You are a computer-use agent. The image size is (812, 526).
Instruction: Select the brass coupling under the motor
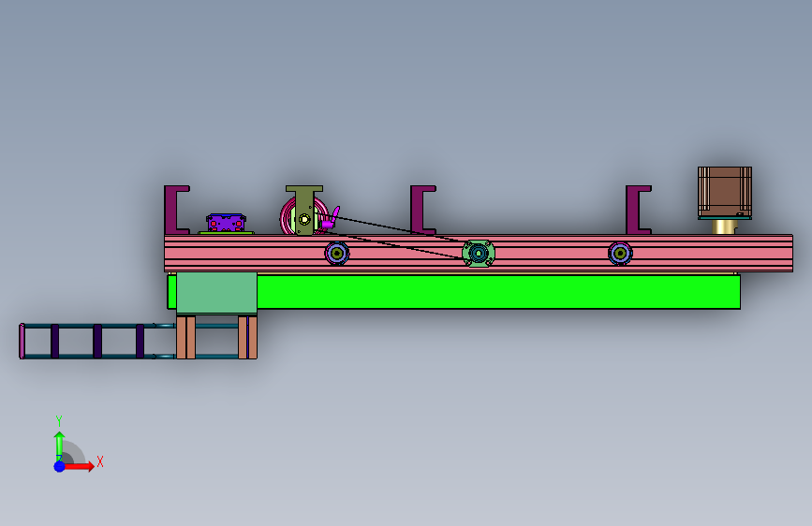click(725, 226)
